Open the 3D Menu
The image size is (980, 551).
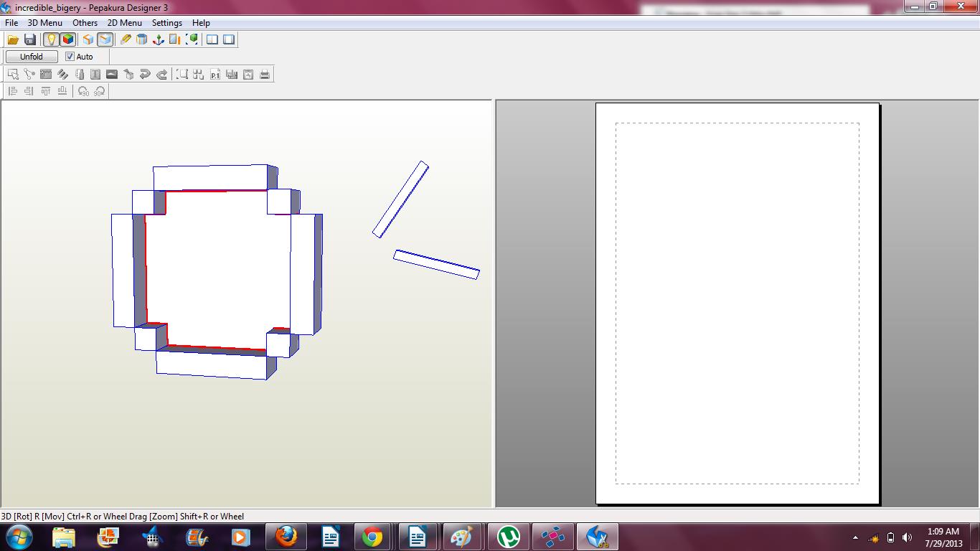tap(45, 23)
